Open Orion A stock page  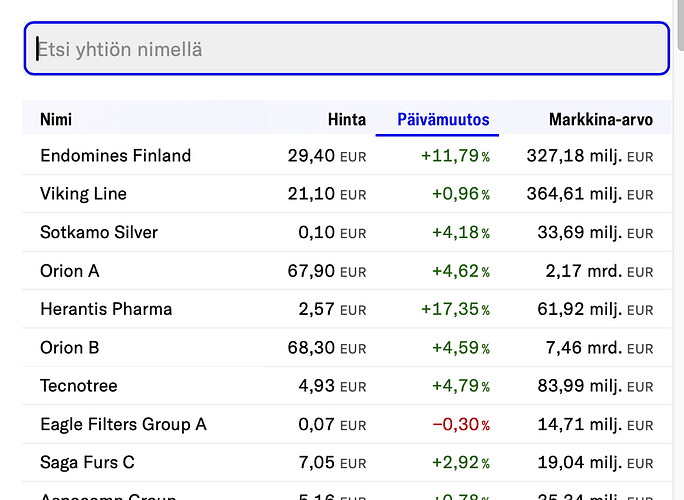click(x=70, y=271)
